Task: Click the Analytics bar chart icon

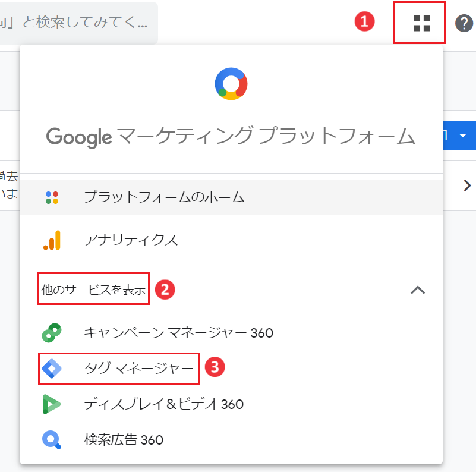Action: coord(52,240)
